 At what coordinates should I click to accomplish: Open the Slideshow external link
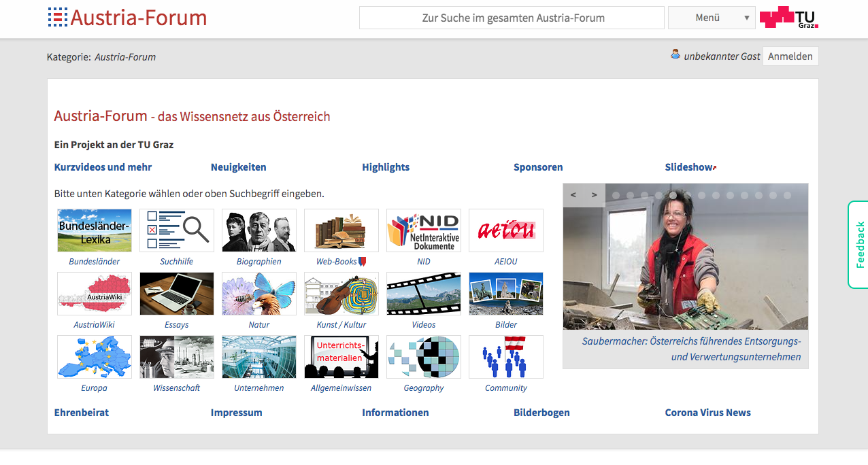click(x=690, y=167)
